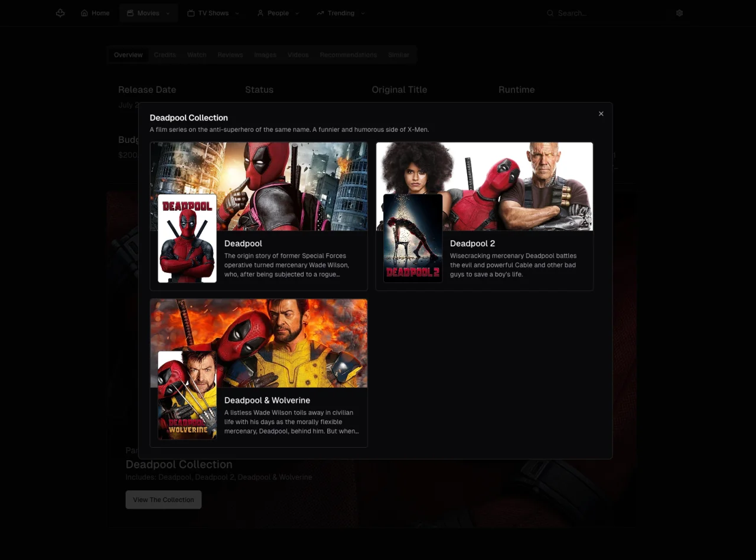This screenshot has height=560, width=756.
Task: Click the "Wisecracking mercenary Deadpool battles" description
Action: click(513, 265)
